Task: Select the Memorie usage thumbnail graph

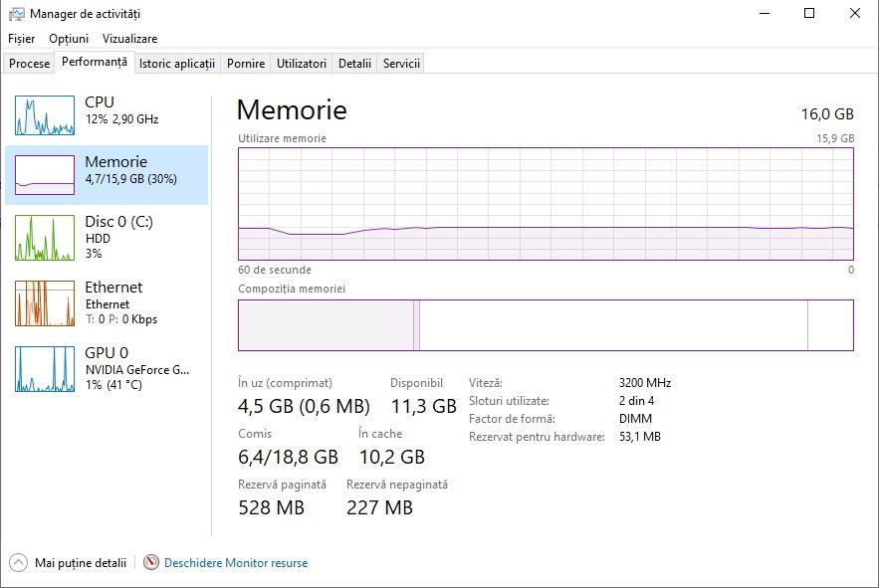Action: [x=45, y=175]
